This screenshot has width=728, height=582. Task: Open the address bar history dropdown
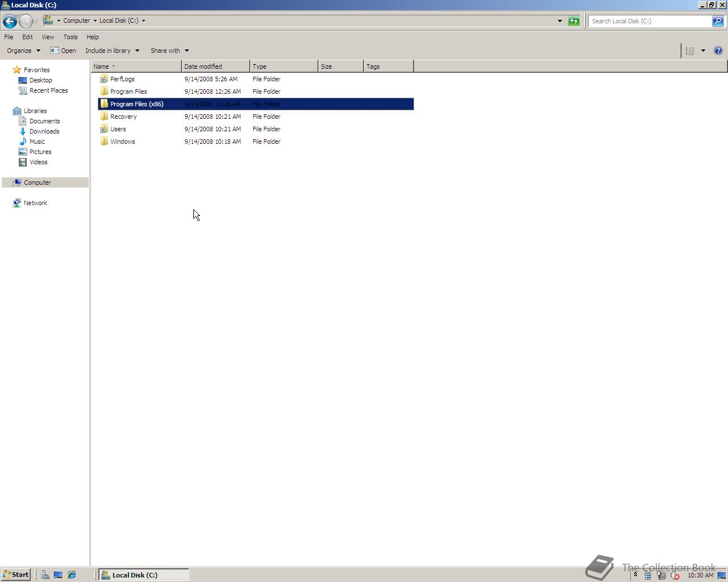[x=560, y=21]
